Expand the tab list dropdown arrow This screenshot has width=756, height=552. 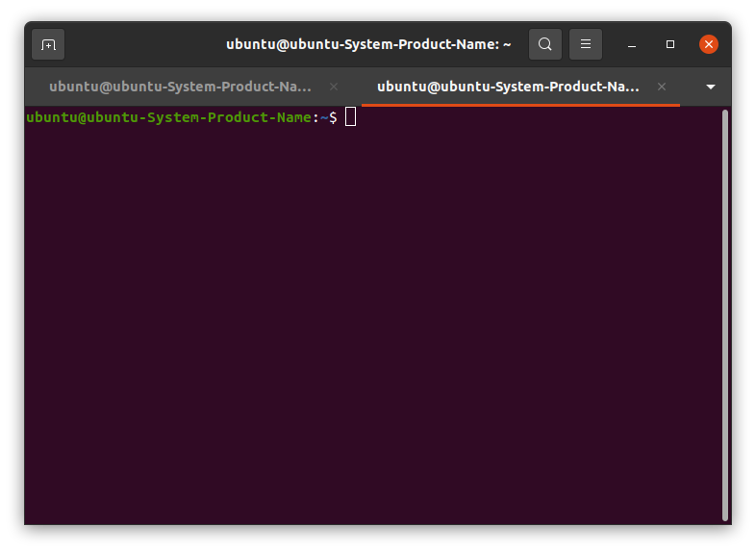[x=710, y=88]
